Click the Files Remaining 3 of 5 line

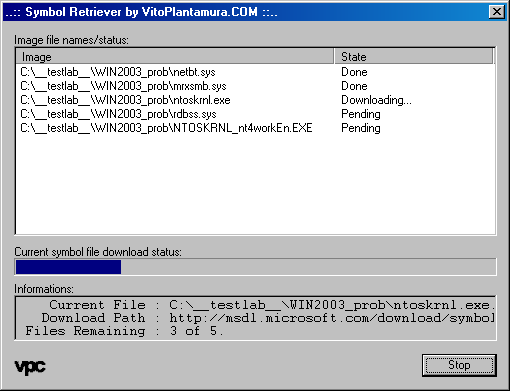[124, 331]
